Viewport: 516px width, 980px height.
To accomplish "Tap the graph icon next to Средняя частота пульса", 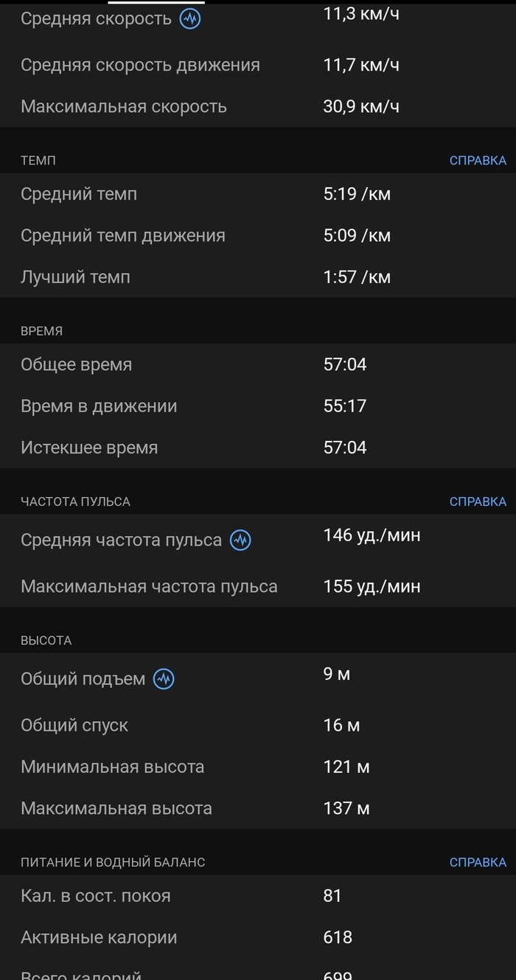I will coord(240,541).
